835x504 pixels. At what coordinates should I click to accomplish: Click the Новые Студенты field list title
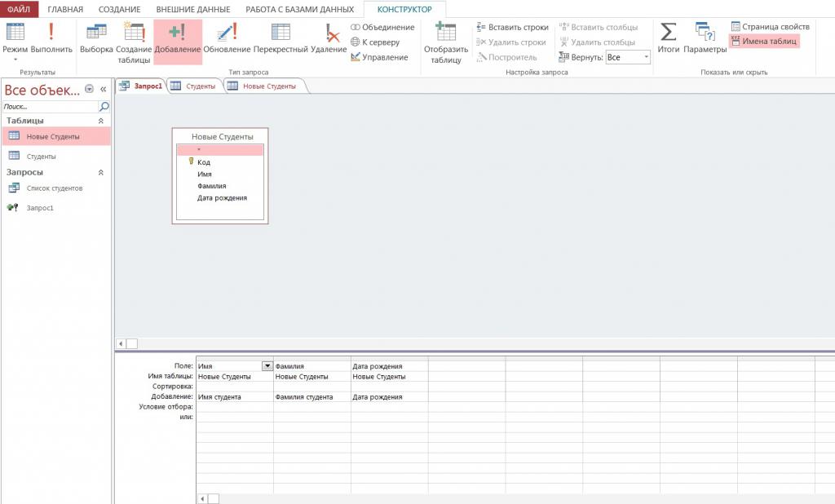tap(222, 137)
